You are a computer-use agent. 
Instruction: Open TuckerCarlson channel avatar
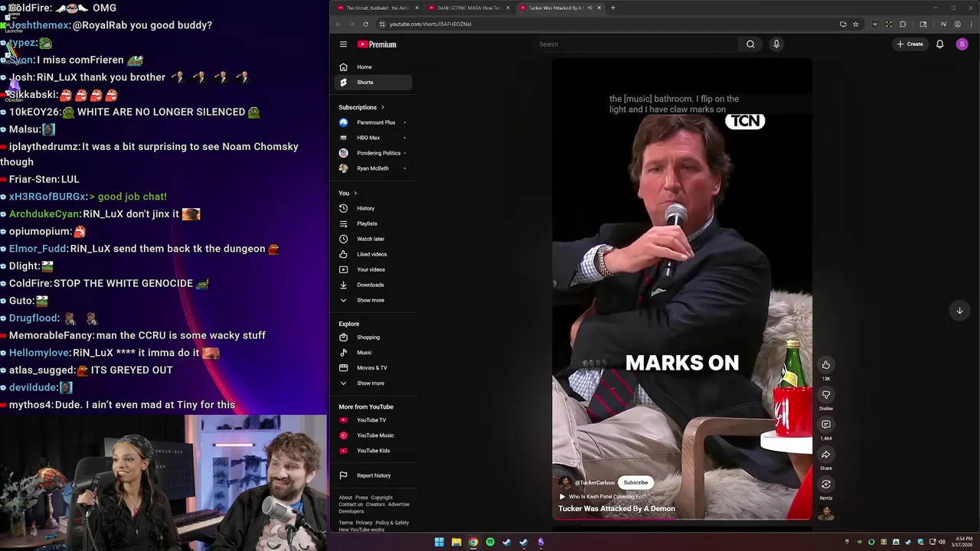565,483
